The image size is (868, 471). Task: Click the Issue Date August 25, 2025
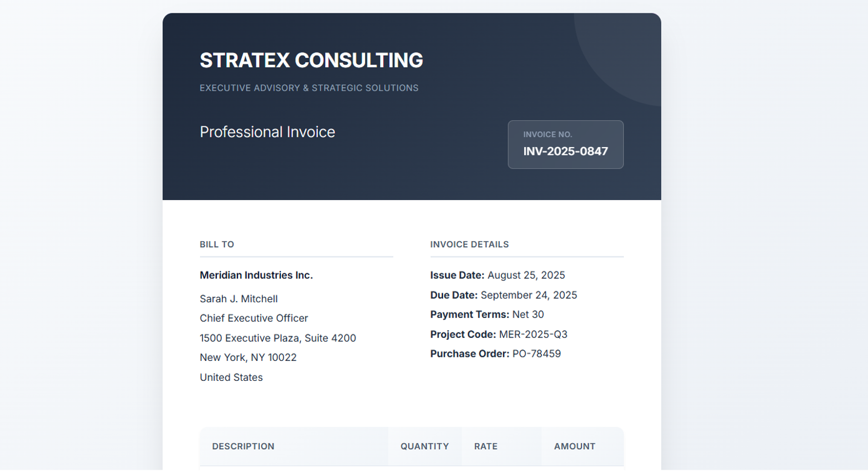[x=497, y=275]
